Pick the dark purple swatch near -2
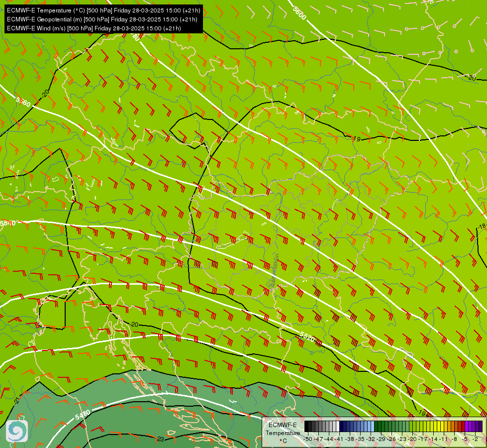This screenshot has height=448, width=487. pos(481,426)
